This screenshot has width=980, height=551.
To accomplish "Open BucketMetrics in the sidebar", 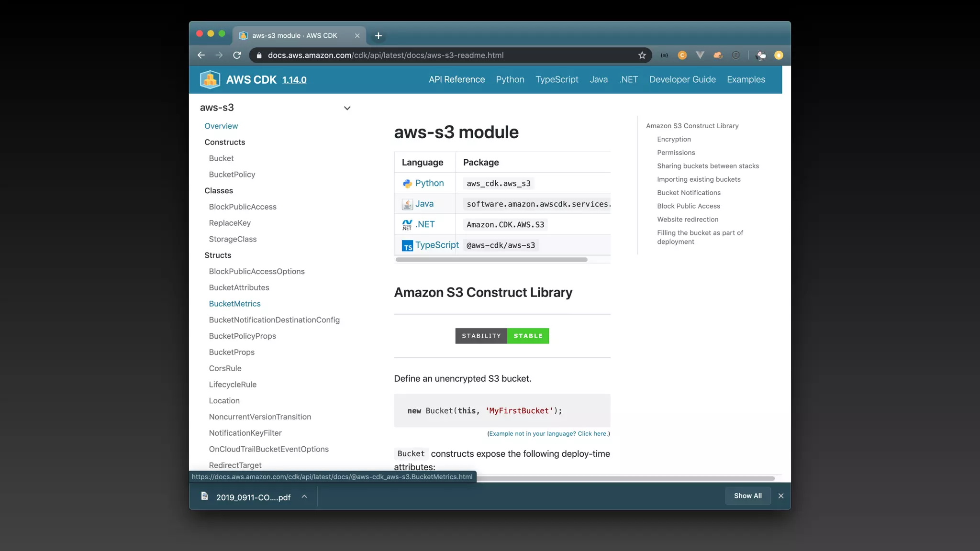I will (234, 304).
